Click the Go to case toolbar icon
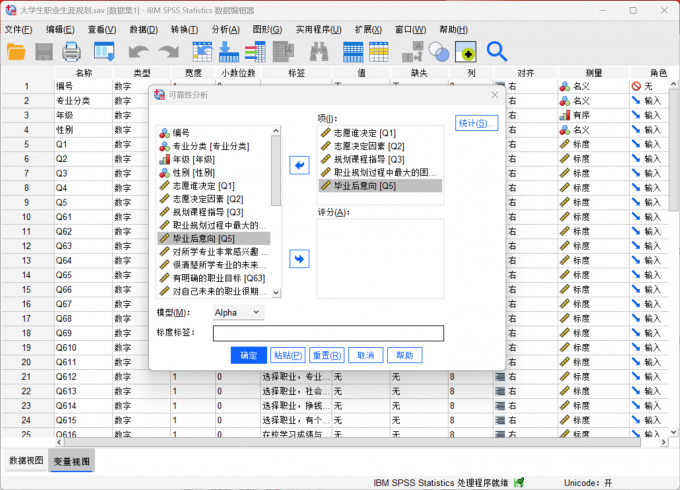The width and height of the screenshot is (680, 490). coord(202,52)
